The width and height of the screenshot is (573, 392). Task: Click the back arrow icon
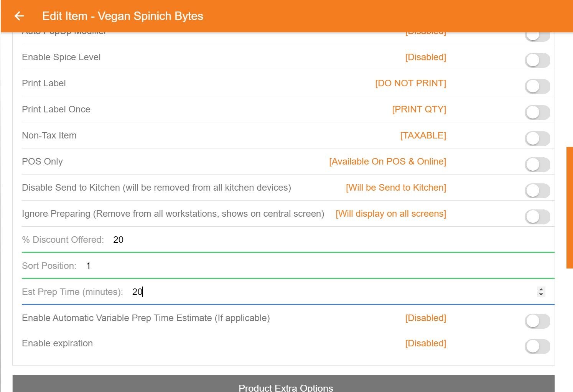[19, 16]
